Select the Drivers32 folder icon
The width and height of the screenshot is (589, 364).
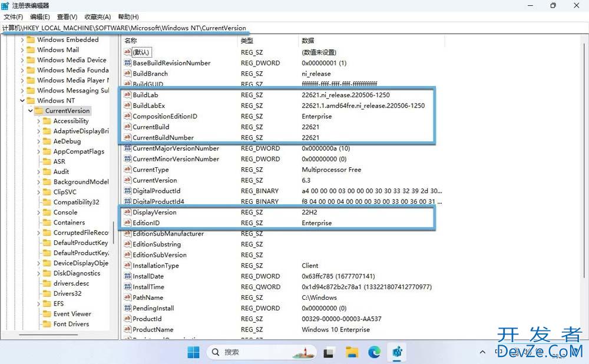47,293
